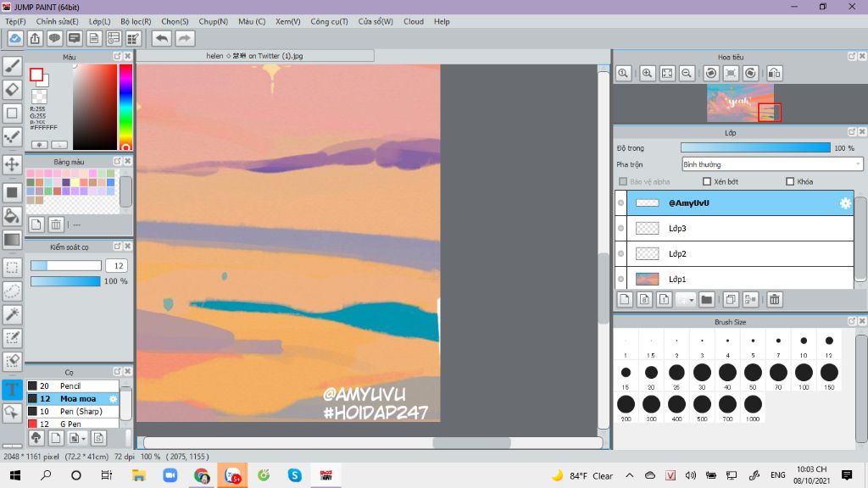Viewport: 868px width, 488px height.
Task: Enable the Xén bớt clipping checkbox
Action: pyautogui.click(x=706, y=181)
